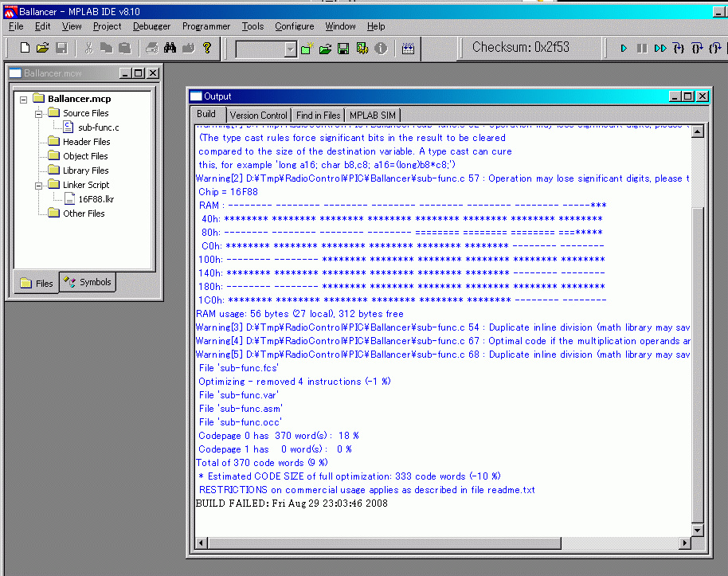
Task: Maximize the Output window
Action: click(688, 96)
